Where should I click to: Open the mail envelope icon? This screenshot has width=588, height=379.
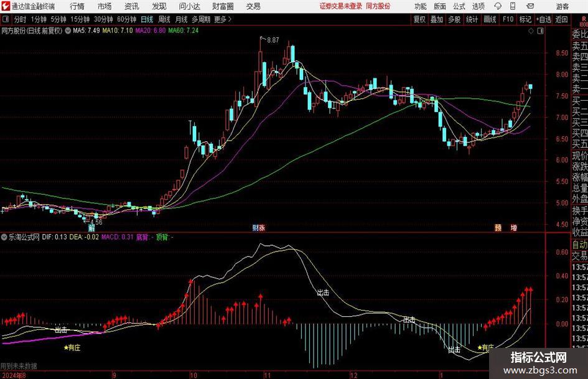530,6
